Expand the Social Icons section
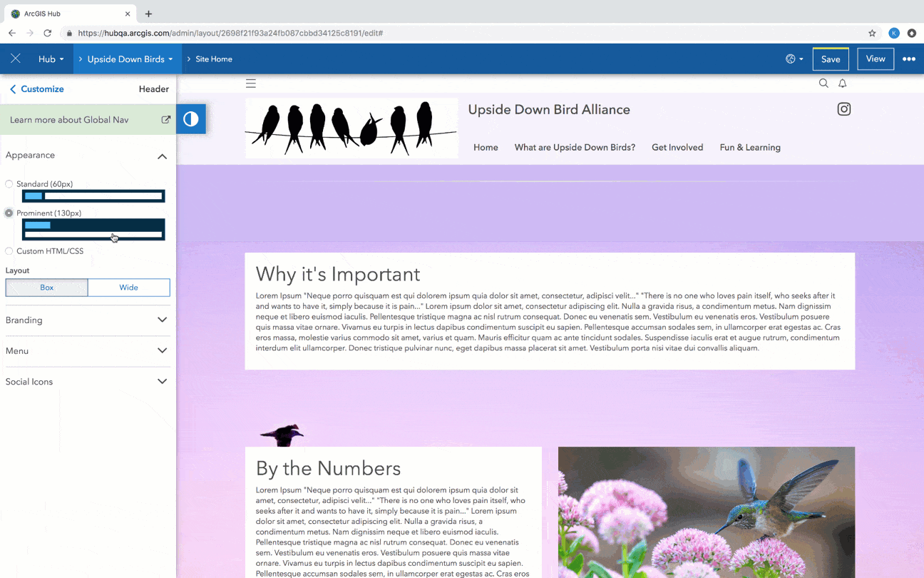Viewport: 924px width, 578px height. 87,381
